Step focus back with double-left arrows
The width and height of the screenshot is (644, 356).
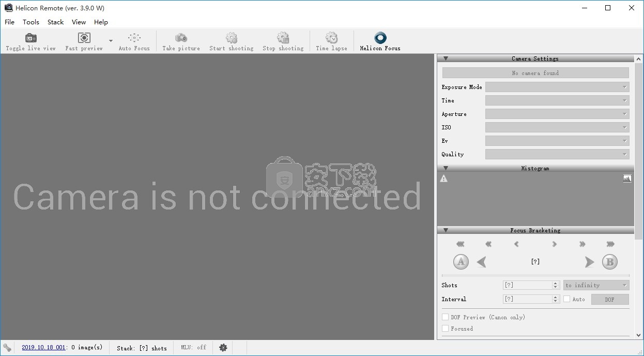pos(488,244)
